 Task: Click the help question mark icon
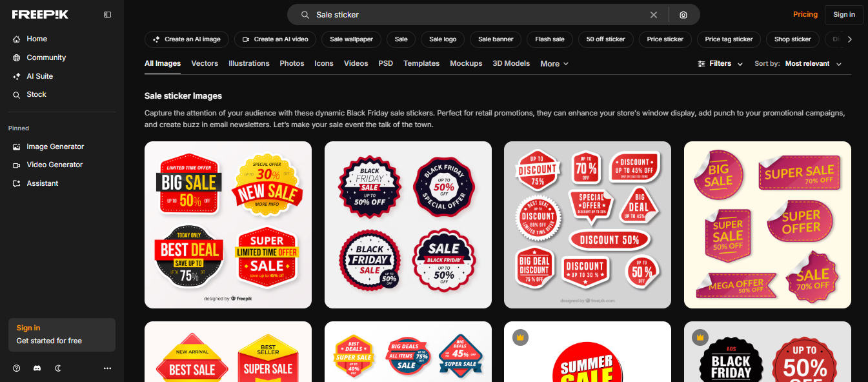17,368
